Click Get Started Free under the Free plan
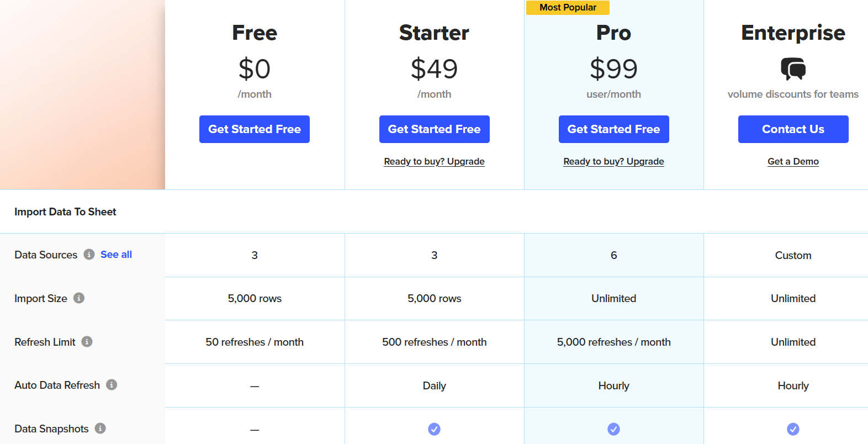868x444 pixels. (254, 129)
